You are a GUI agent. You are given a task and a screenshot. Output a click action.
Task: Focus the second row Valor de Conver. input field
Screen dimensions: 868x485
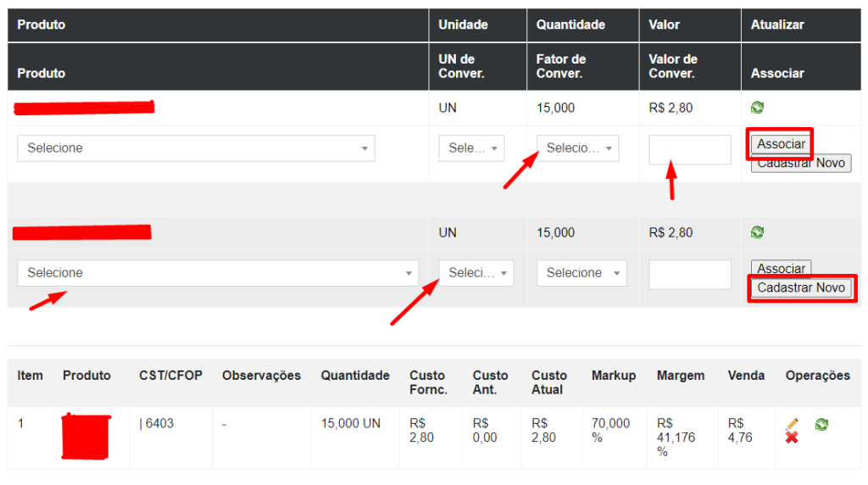coord(690,275)
